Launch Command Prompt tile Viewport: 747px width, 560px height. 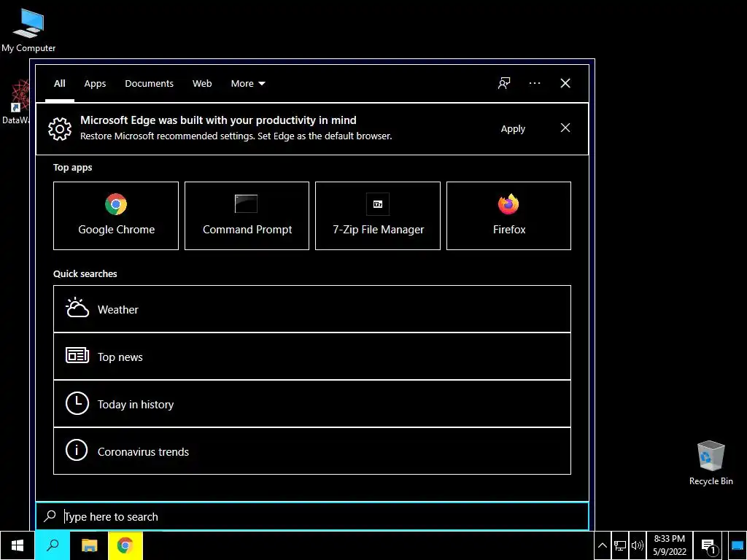coord(247,216)
